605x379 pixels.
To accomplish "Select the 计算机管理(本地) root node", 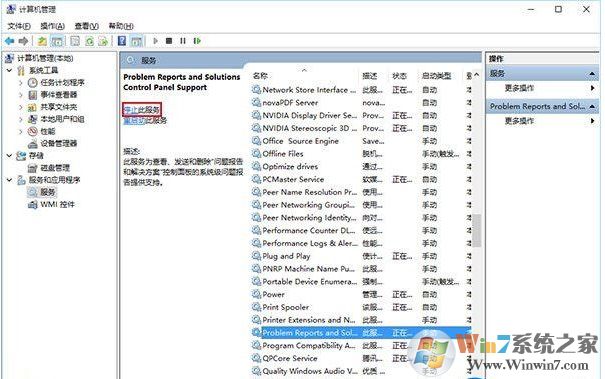I will (39, 58).
